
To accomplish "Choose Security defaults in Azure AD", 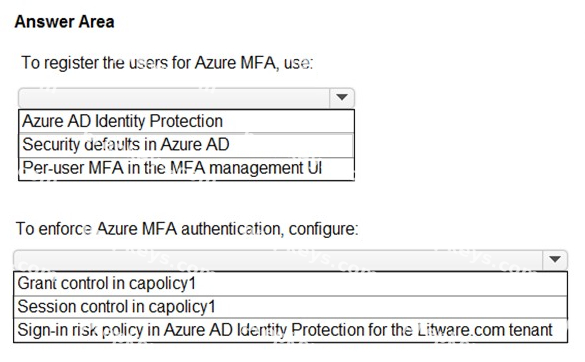I will pos(186,145).
